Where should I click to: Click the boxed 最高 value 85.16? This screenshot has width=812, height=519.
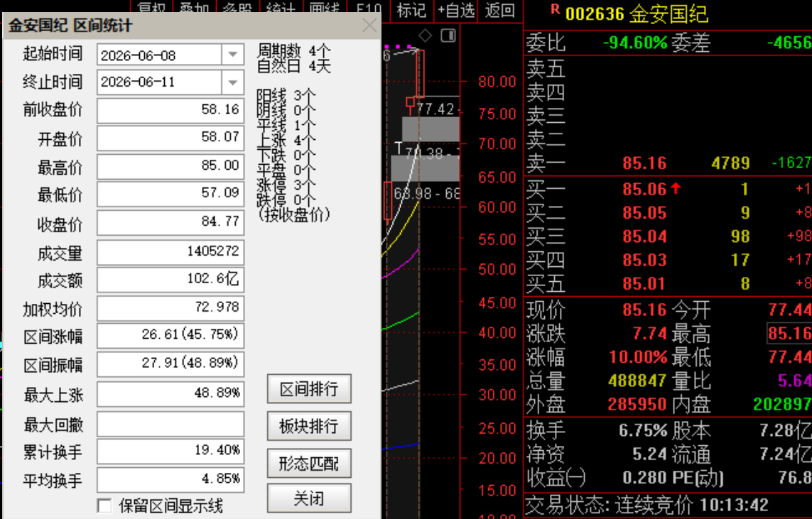point(789,333)
